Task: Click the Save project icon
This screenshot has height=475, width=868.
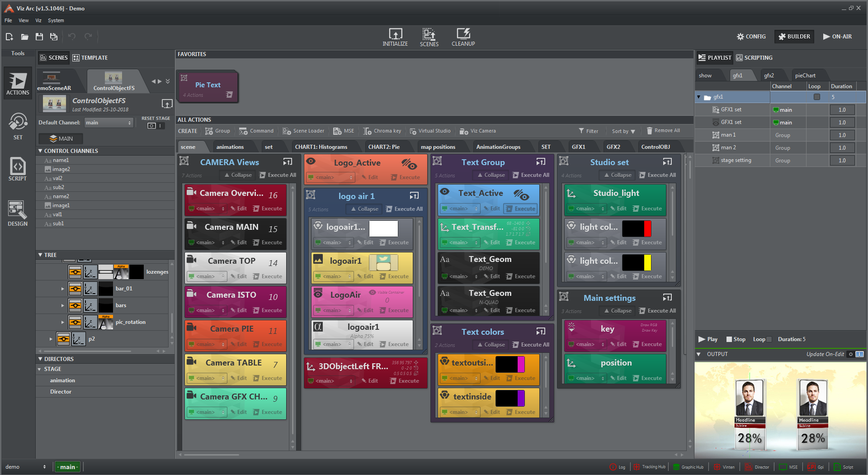Action: click(39, 37)
